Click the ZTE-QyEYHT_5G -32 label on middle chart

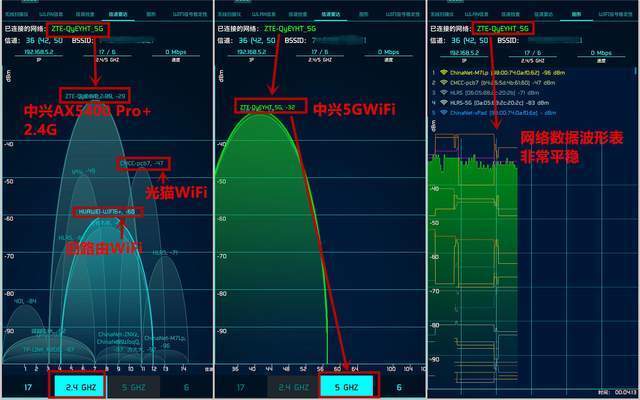click(x=268, y=107)
